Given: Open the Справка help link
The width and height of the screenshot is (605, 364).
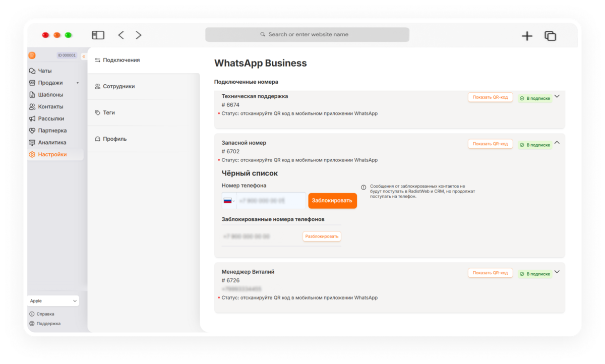Looking at the screenshot, I should pos(42,314).
